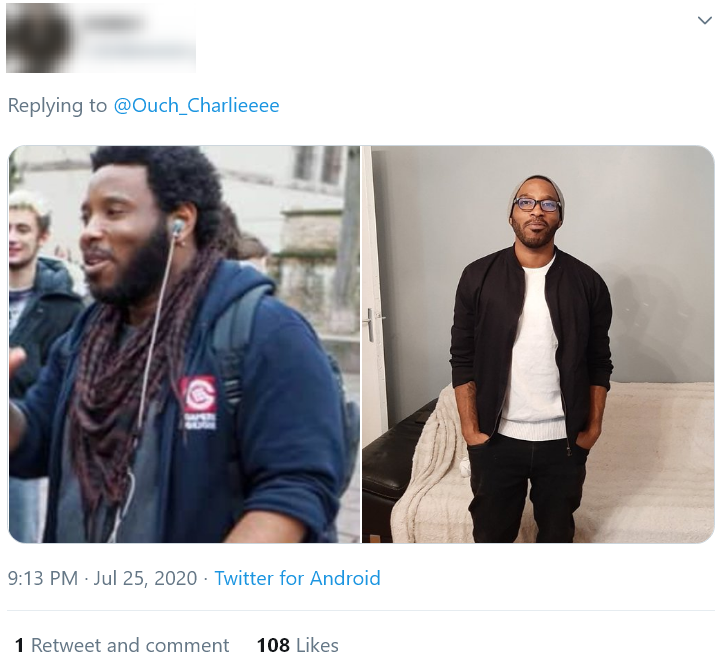Viewport: 722px width, 670px height.
Task: Click the 9:13 PM timestamp
Action: pos(43,578)
